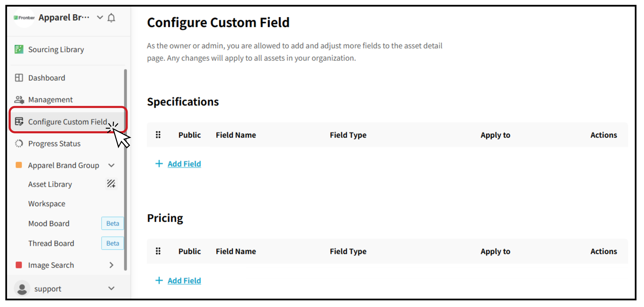Click the notification bell icon
Viewport: 644px width, 307px height.
coord(111,18)
